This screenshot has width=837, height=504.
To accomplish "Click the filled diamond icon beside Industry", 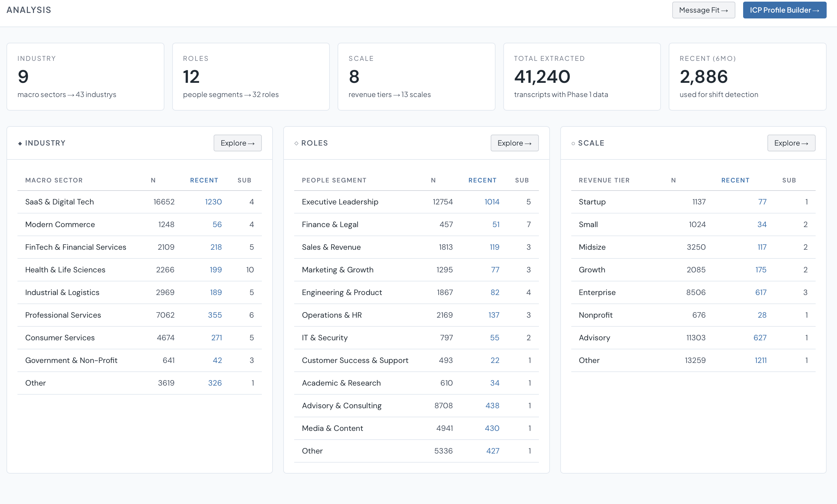I will [x=20, y=143].
